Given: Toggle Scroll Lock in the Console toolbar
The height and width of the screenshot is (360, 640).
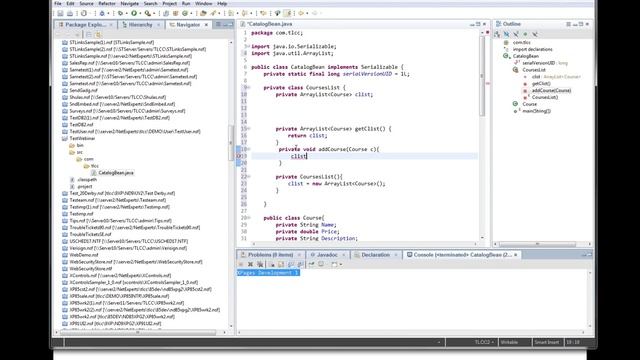Looking at the screenshot, I should click(281, 264).
